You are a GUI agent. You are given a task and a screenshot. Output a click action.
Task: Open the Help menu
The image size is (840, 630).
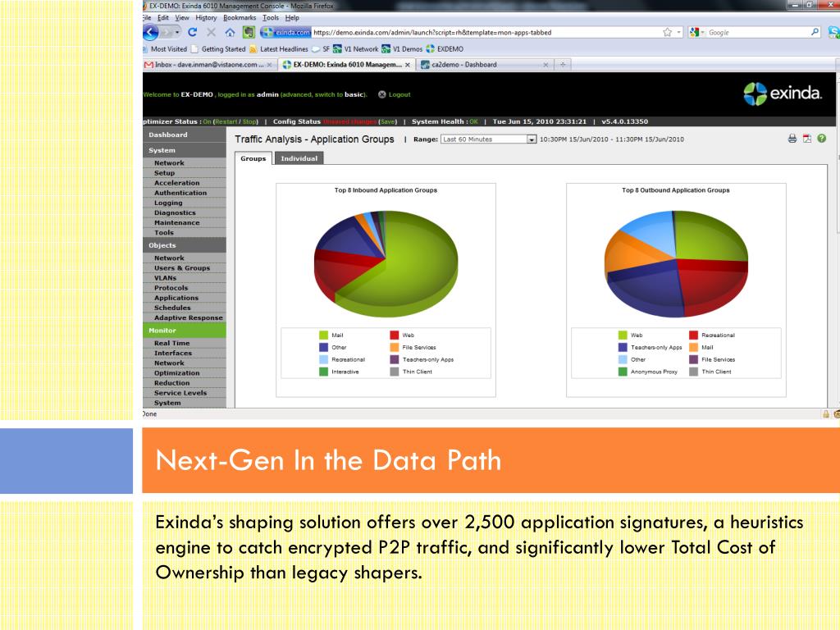click(x=292, y=18)
